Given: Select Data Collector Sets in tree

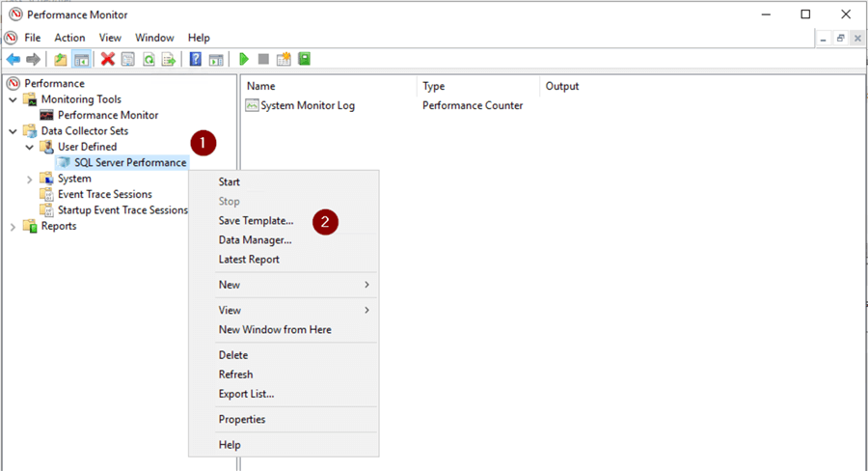Looking at the screenshot, I should (x=85, y=131).
